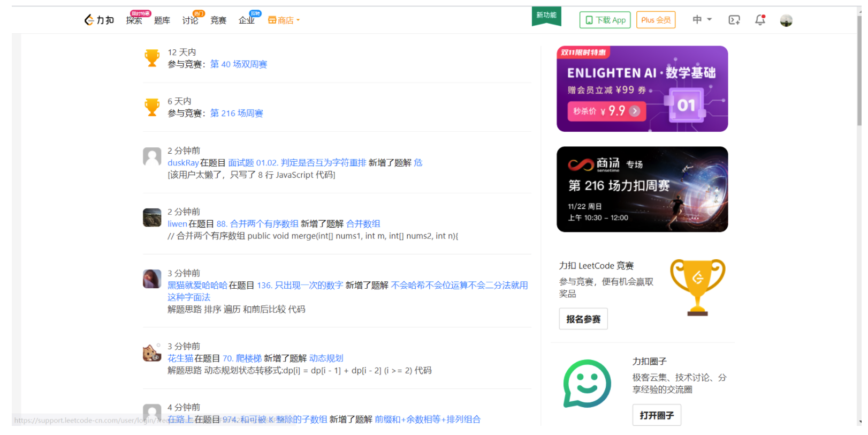
Task: Click the vertical page scrollbar thumb
Action: coord(859,70)
